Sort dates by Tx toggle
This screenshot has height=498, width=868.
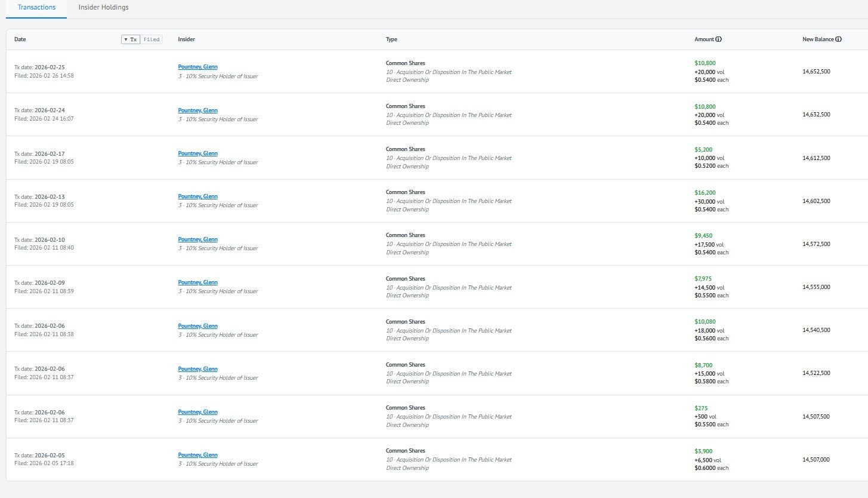tap(131, 39)
